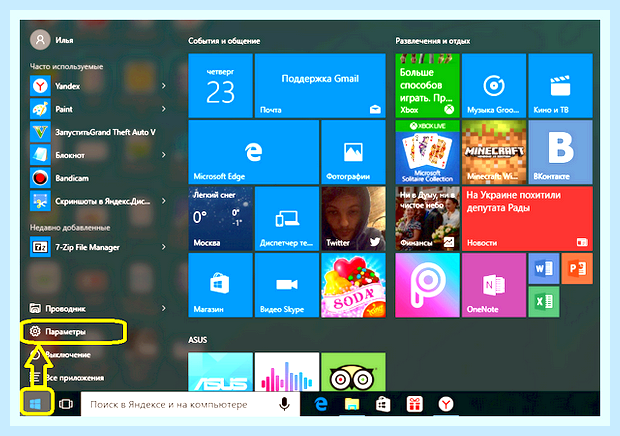Launch the Candy Crush Soda tile
The height and width of the screenshot is (436, 620).
pos(353,285)
